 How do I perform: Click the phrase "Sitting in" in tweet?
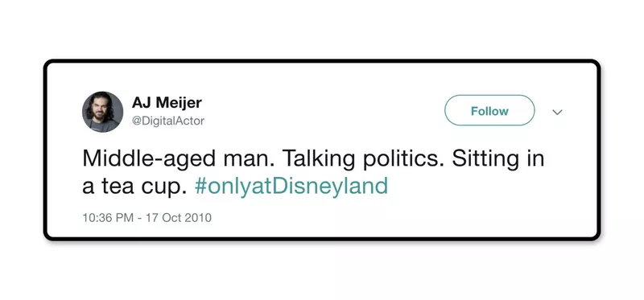[498, 158]
